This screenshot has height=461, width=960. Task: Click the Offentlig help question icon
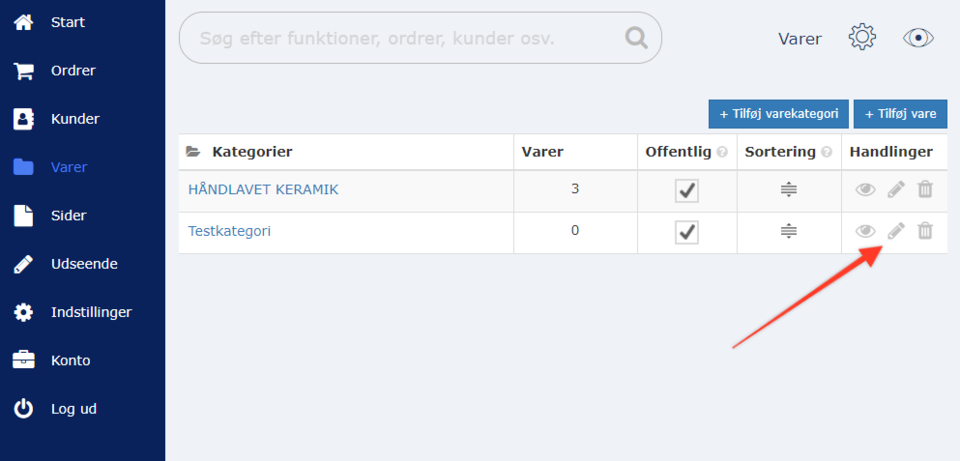click(721, 153)
